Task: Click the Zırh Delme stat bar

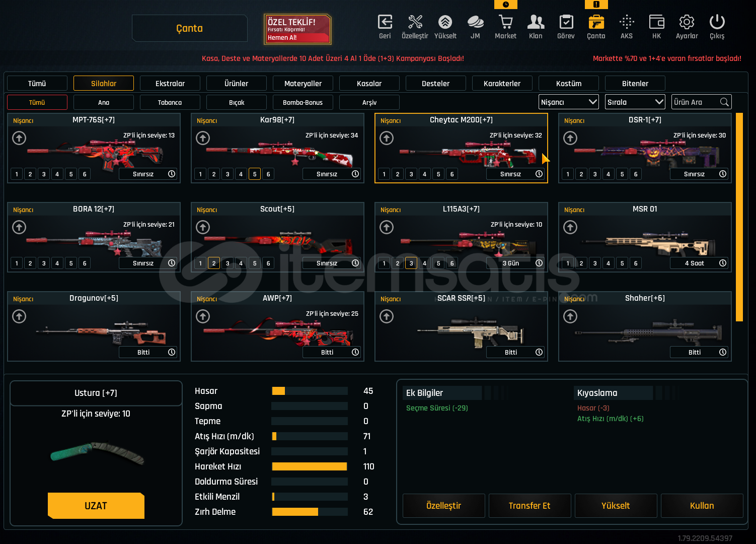Action: click(x=310, y=512)
